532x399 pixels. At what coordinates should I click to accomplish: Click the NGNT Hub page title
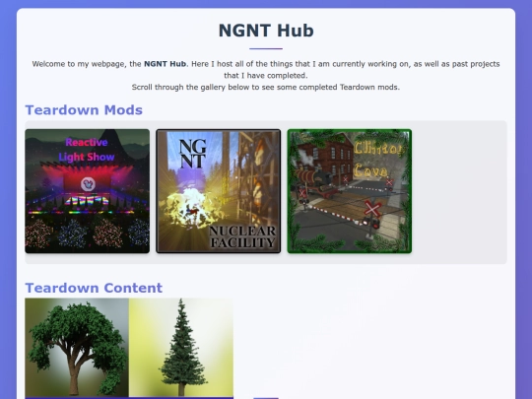[266, 31]
